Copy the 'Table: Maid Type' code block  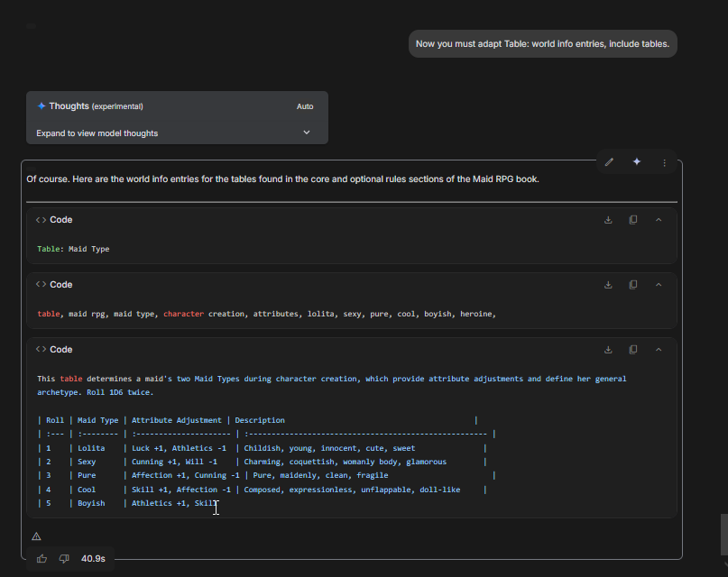point(632,220)
